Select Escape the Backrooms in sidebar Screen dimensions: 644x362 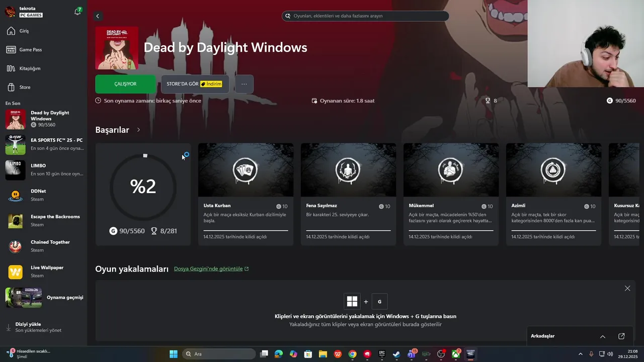44,221
